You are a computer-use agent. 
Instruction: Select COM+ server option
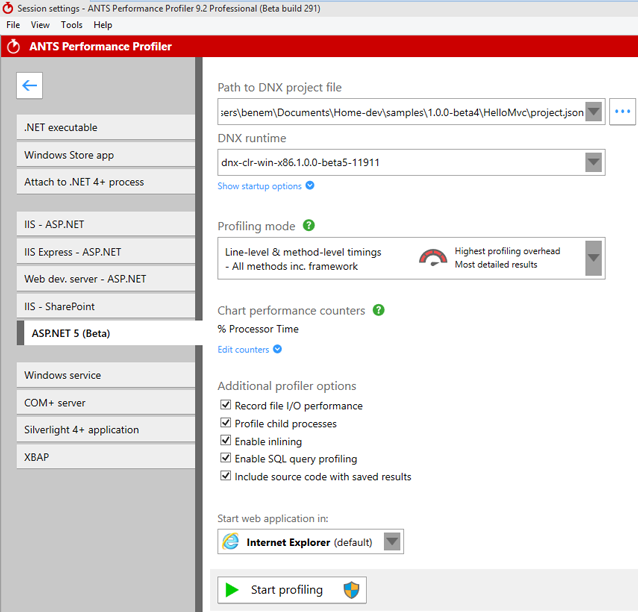pos(106,403)
